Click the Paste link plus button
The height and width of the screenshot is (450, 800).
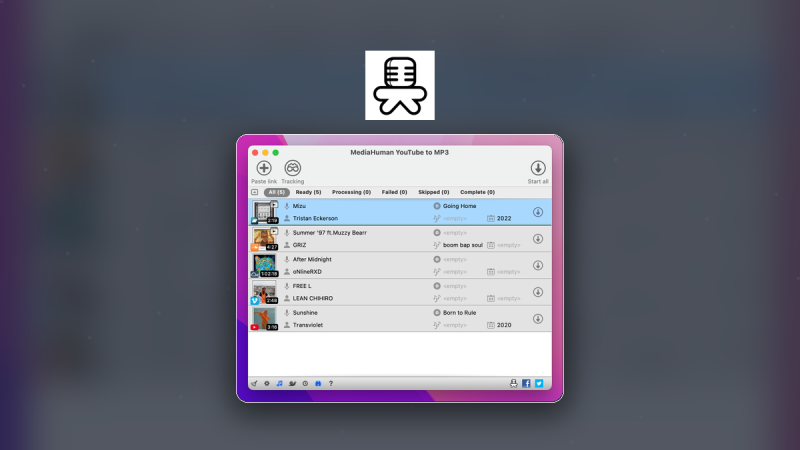click(x=264, y=168)
